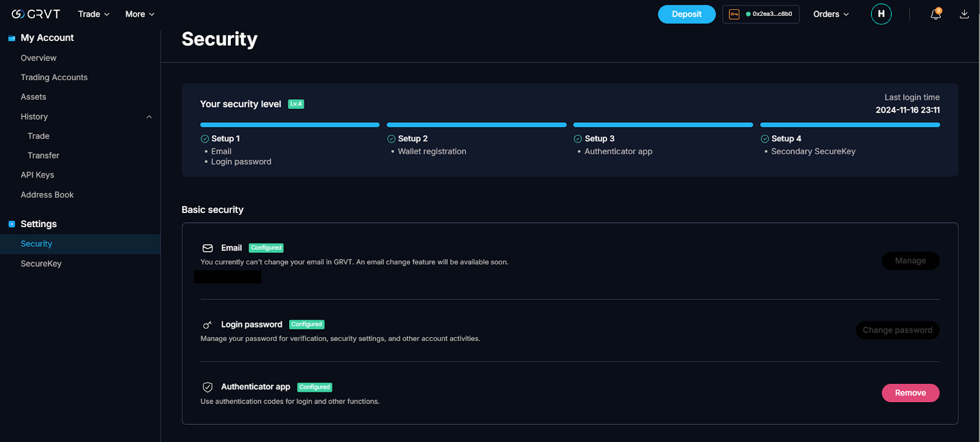
Task: Click the Setup 2 checkmark icon
Action: click(x=391, y=139)
